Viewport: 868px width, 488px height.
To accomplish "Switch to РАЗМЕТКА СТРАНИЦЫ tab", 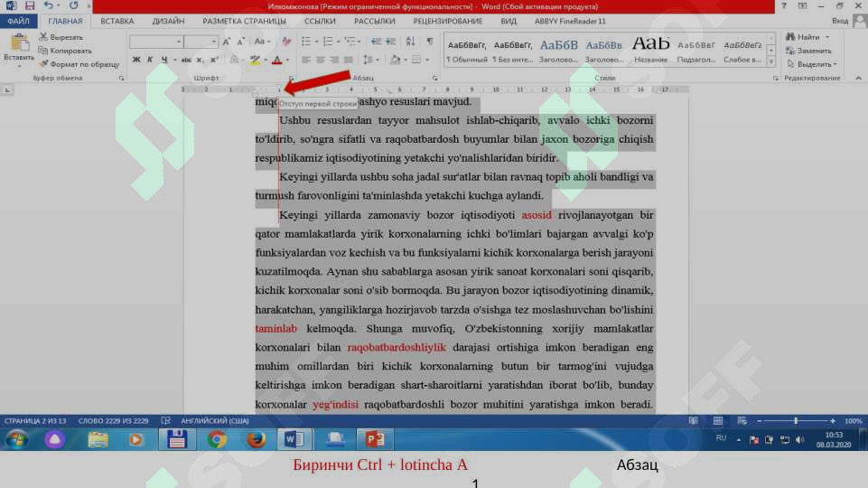I will tap(244, 21).
